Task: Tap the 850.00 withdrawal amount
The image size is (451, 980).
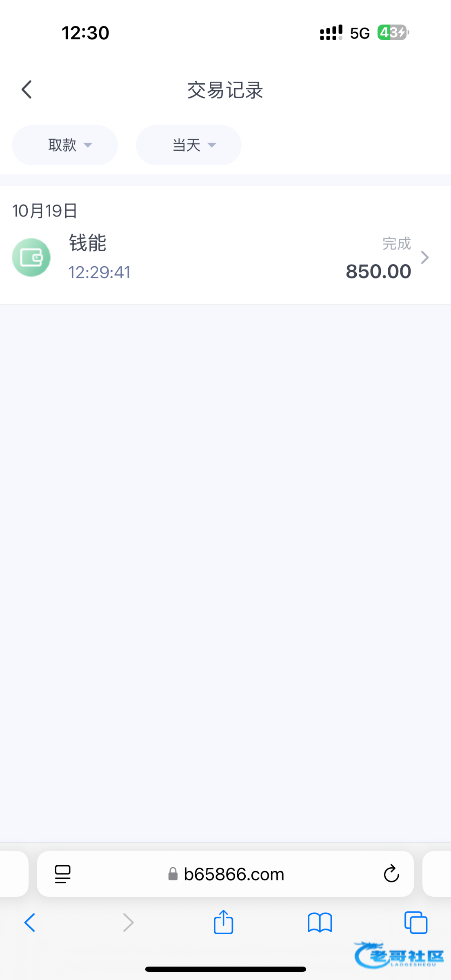Action: point(378,272)
